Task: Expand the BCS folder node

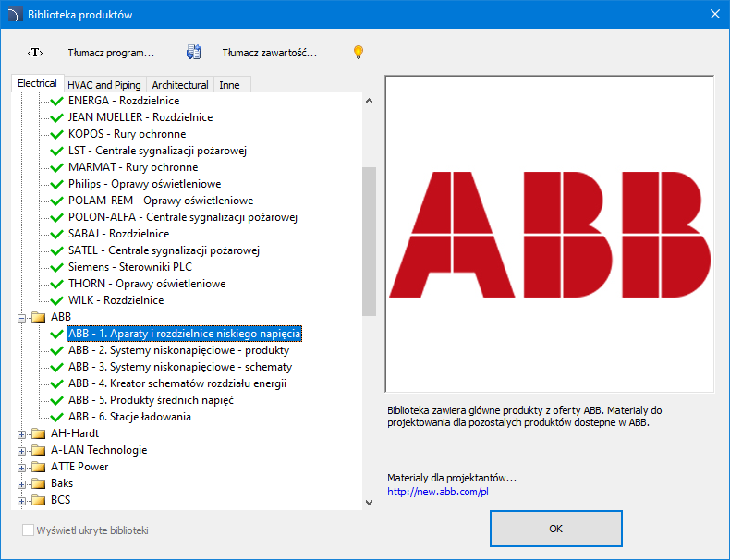Action: click(x=21, y=500)
